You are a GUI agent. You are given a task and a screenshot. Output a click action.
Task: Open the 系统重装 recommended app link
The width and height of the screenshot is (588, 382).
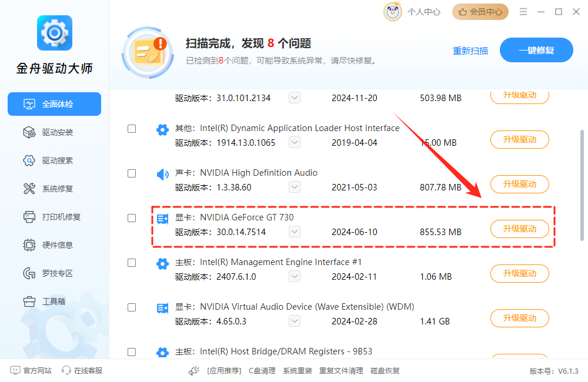[x=298, y=371]
